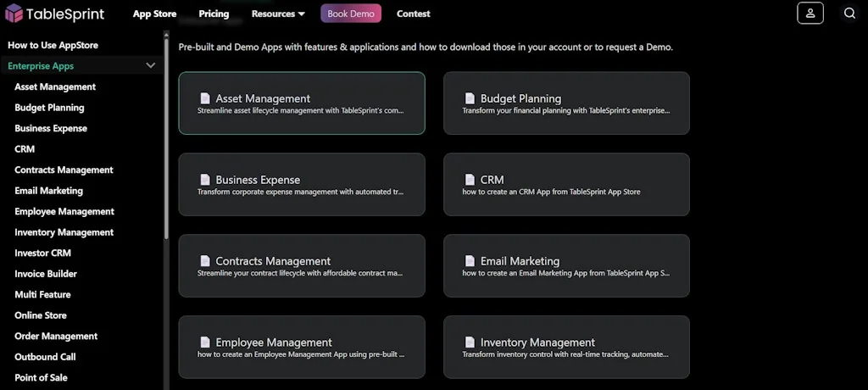Screen dimensions: 868x390
Task: Click the Asset Management card document icon
Action: pos(204,98)
